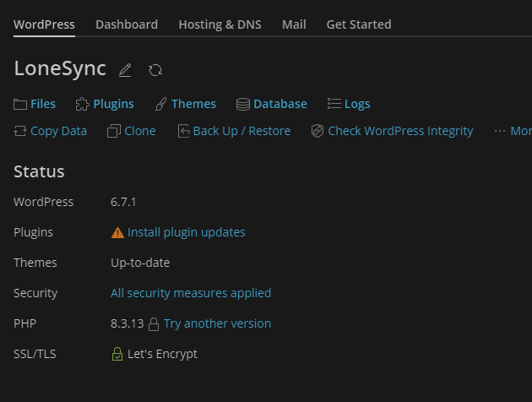Open the Database tools
The image size is (532, 402).
(x=271, y=104)
